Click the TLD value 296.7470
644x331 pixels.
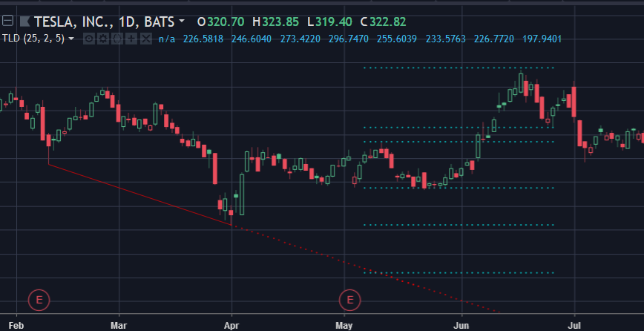click(x=349, y=39)
